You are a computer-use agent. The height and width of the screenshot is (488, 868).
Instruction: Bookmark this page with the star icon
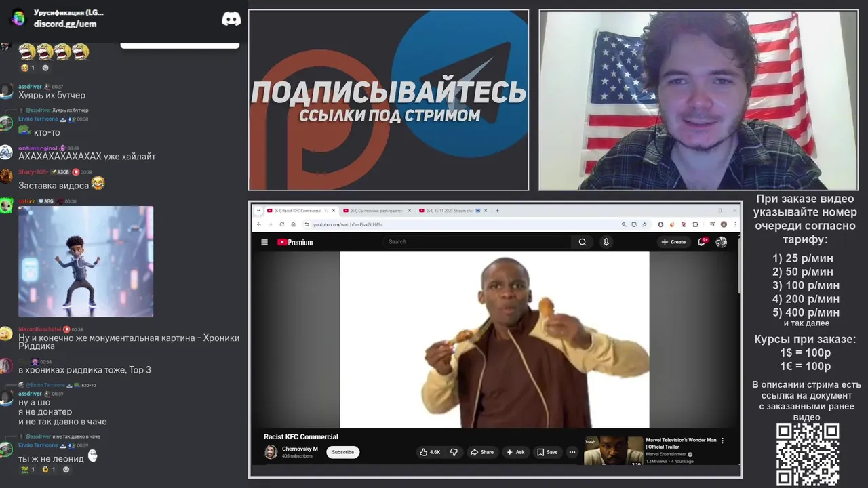(x=644, y=224)
